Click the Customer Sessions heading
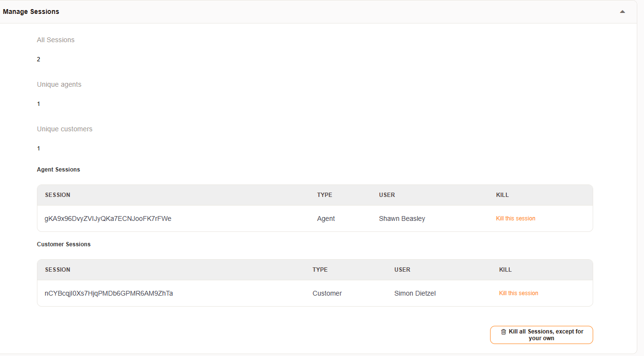This screenshot has width=644, height=356. click(x=64, y=244)
